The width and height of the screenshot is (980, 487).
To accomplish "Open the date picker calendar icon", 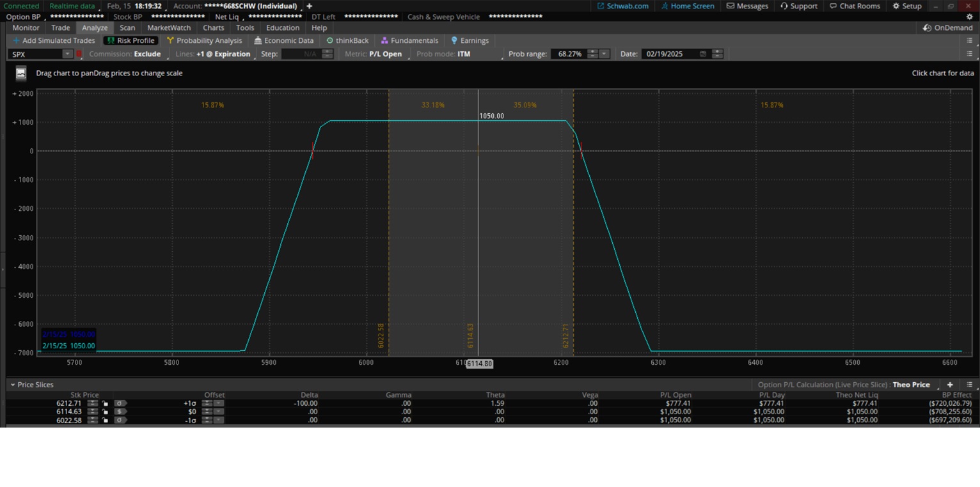I will coord(703,54).
